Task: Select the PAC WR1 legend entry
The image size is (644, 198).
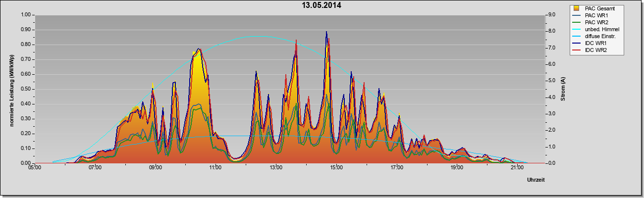Action: pyautogui.click(x=595, y=15)
